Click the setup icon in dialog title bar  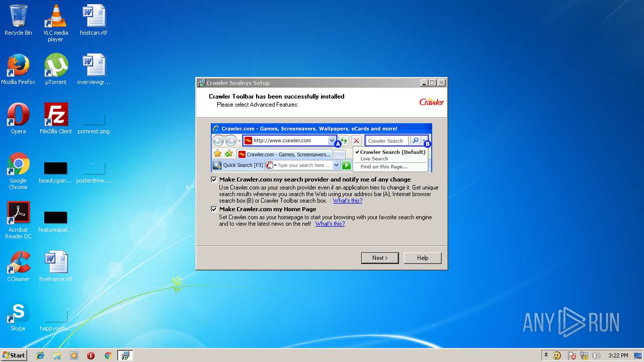(201, 83)
